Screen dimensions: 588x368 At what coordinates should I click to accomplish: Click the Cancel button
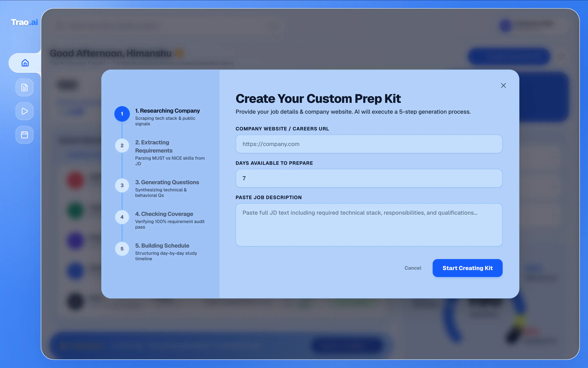point(413,268)
